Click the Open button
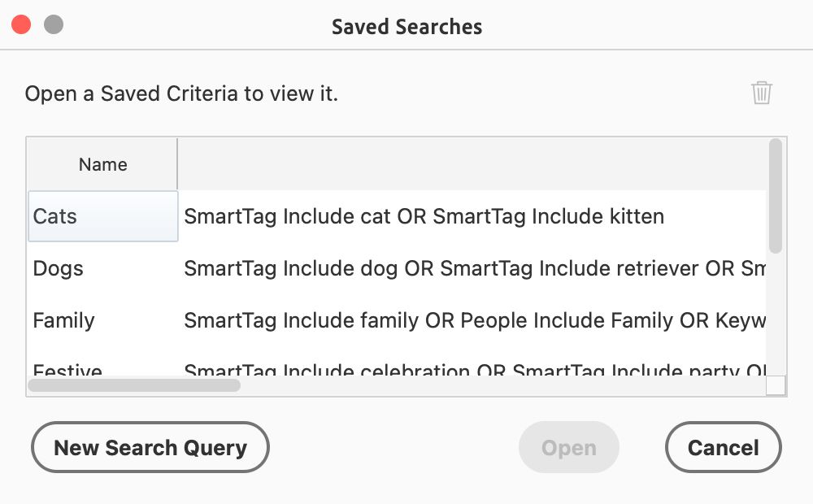Image resolution: width=813 pixels, height=504 pixels. coord(569,447)
